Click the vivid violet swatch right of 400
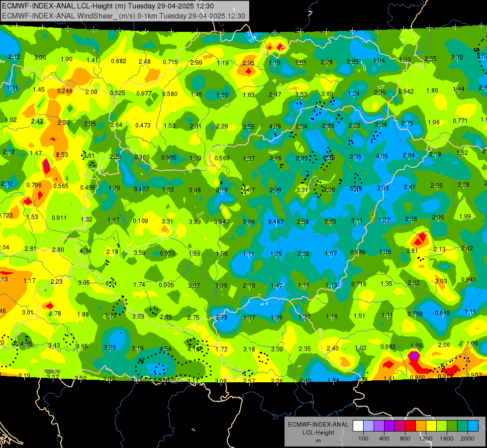This screenshot has width=487, height=448. point(390,426)
